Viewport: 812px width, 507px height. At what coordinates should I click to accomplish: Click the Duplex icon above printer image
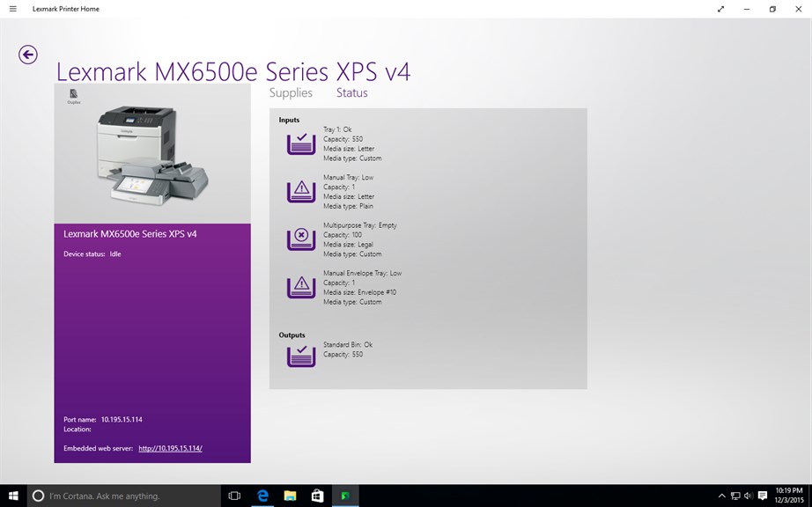click(x=73, y=96)
